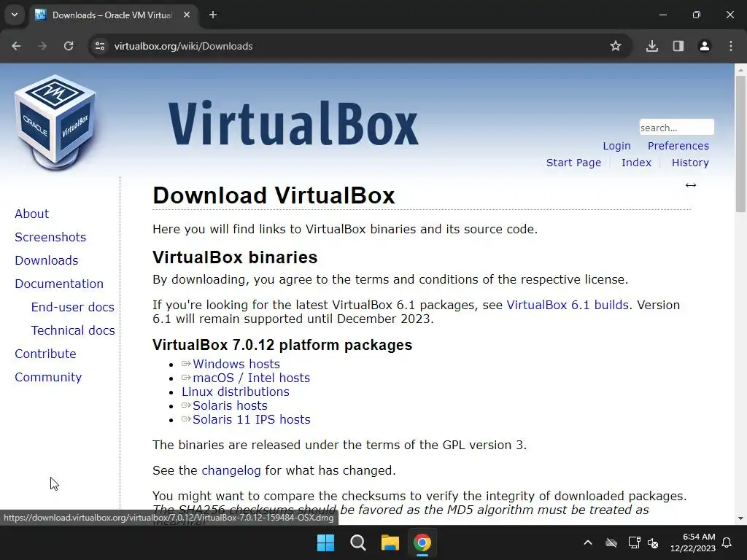Open Community in sidebar

point(48,377)
